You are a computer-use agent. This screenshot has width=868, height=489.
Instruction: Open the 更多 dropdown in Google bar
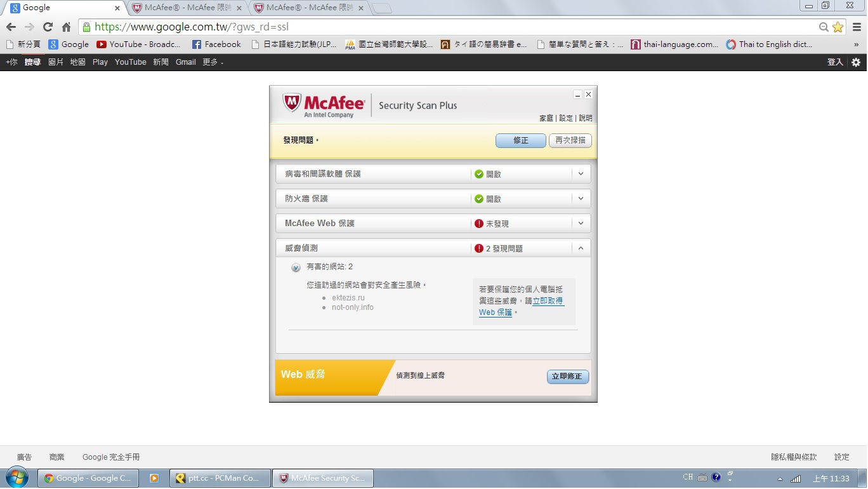(x=213, y=62)
